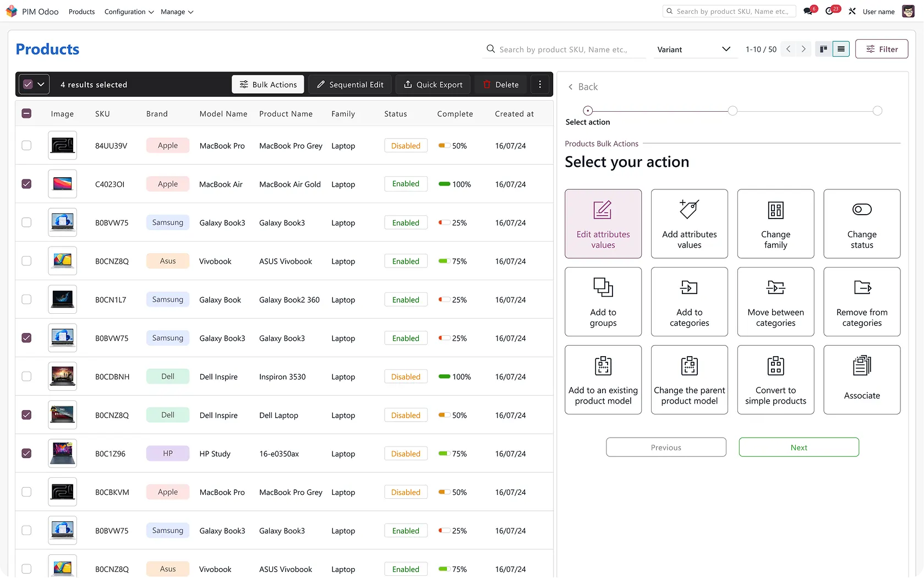The image size is (924, 578).
Task: Choose the Associate action tile
Action: (861, 380)
